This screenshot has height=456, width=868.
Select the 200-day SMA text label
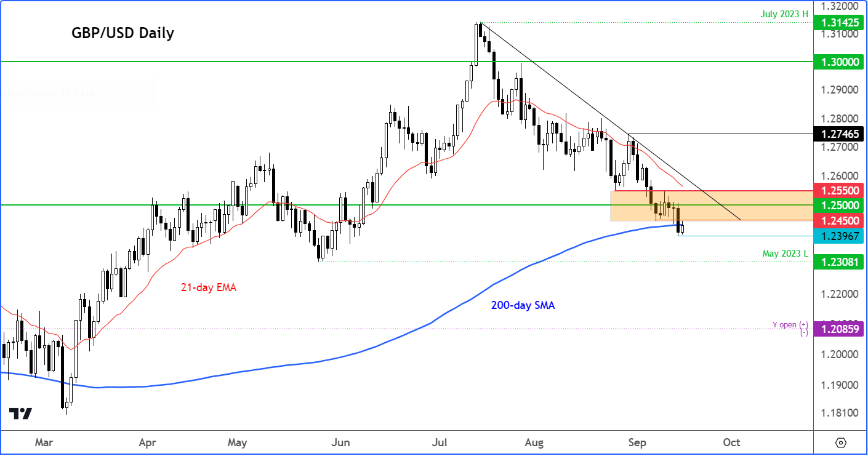[524, 305]
